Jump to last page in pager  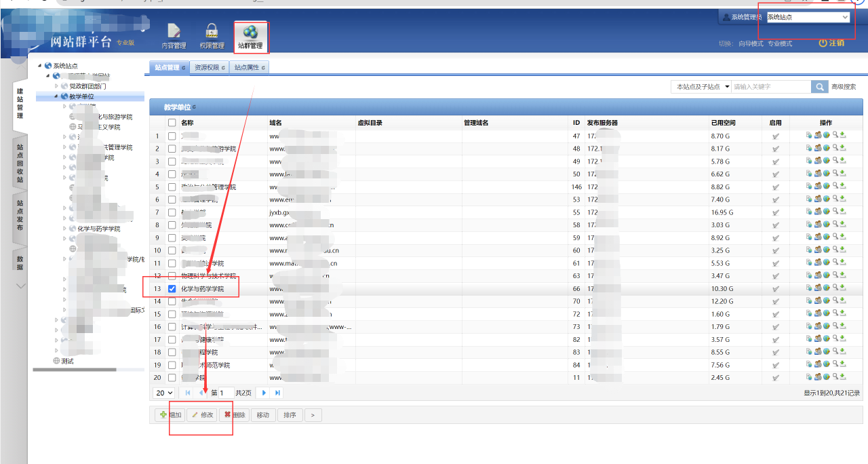277,393
